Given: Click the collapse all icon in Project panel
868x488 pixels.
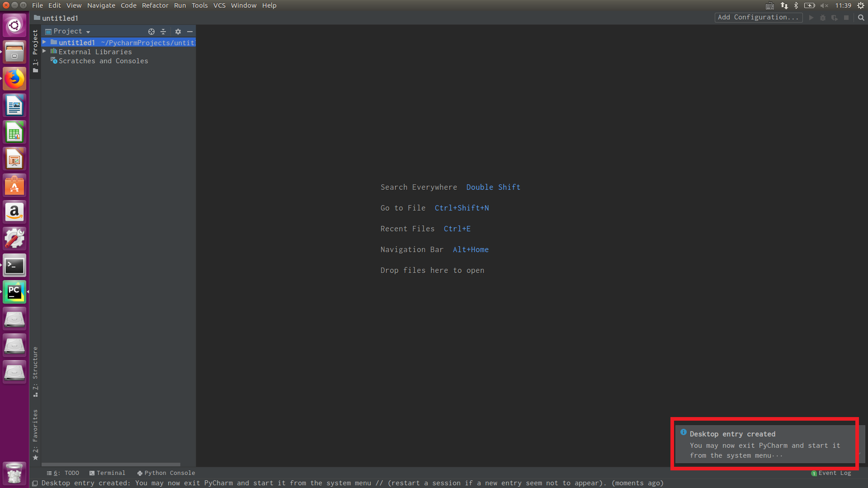Looking at the screenshot, I should (x=163, y=32).
